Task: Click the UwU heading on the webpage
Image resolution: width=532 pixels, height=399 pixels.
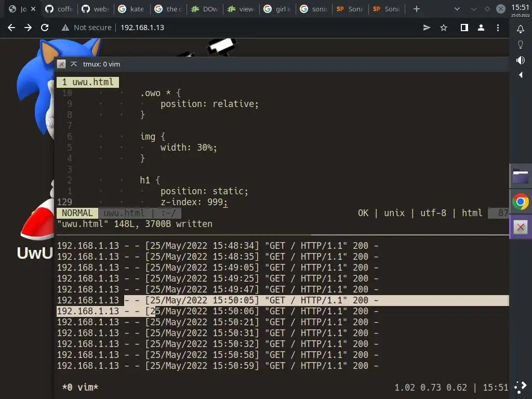Action: tap(35, 253)
